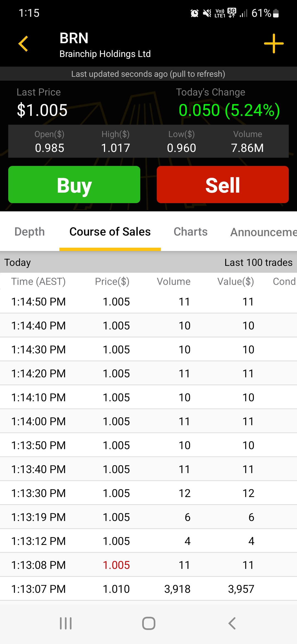Screen dimensions: 297x644
Task: Tap the Last updated refresh banner
Action: coord(148,74)
